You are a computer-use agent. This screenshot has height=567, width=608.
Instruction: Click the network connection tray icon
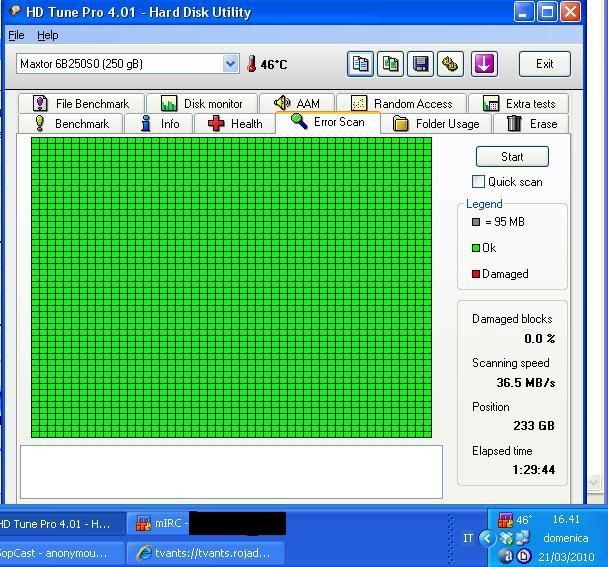point(522,537)
